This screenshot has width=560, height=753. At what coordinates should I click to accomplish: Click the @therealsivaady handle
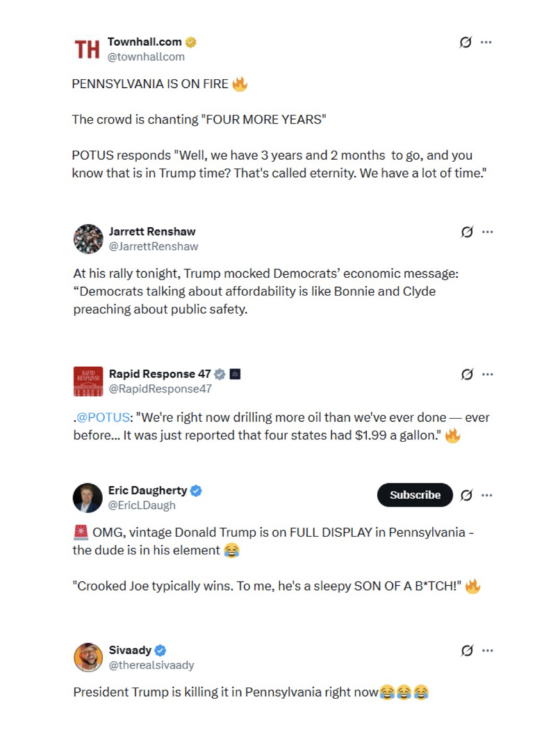(x=151, y=665)
